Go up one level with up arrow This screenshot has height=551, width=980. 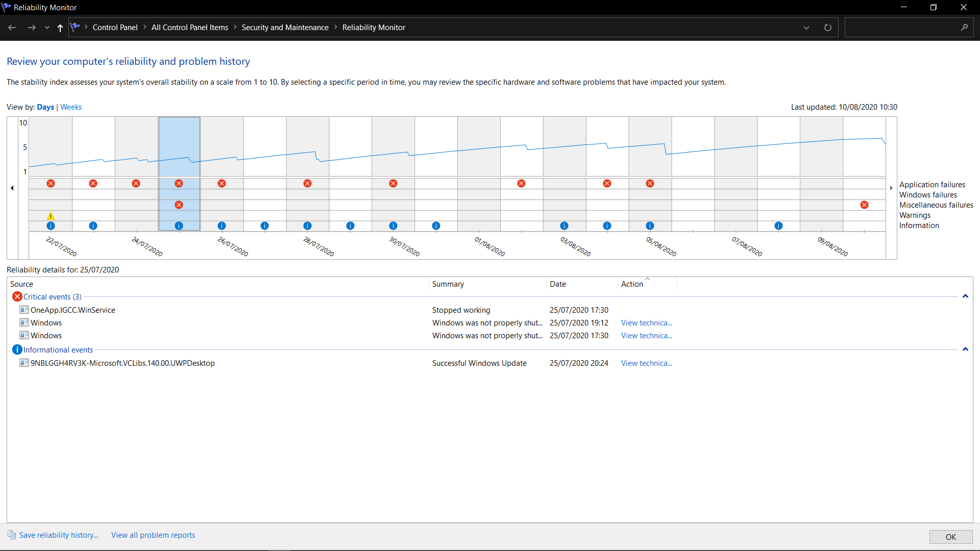60,28
